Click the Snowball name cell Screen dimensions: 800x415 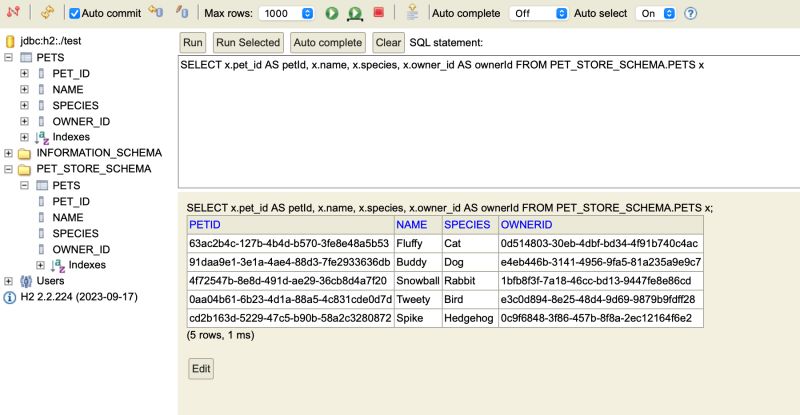[x=418, y=281]
